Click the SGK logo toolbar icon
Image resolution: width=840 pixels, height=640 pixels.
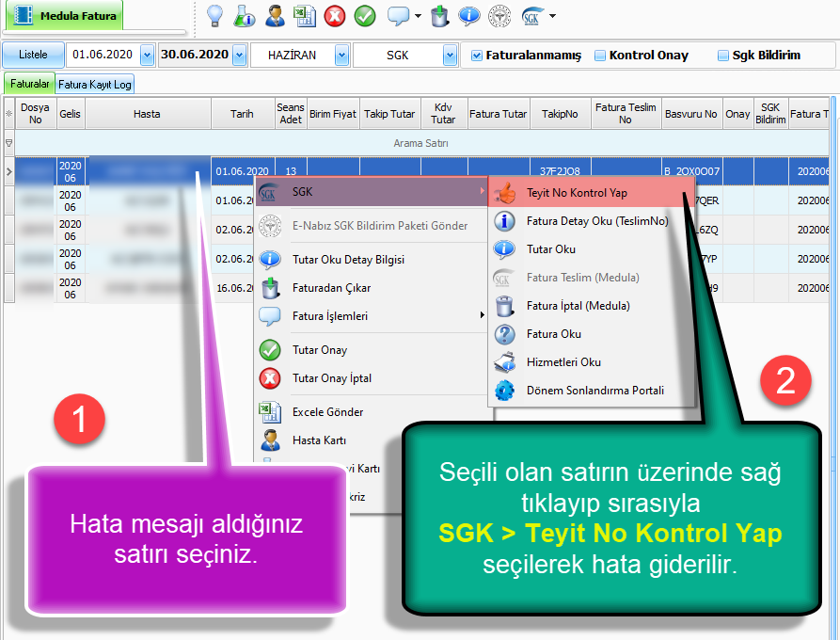click(x=532, y=16)
